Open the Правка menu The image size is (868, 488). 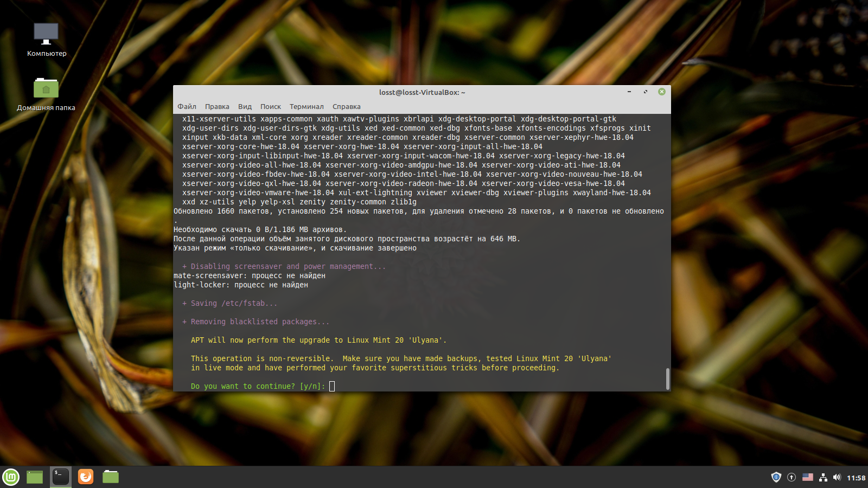[x=217, y=106]
